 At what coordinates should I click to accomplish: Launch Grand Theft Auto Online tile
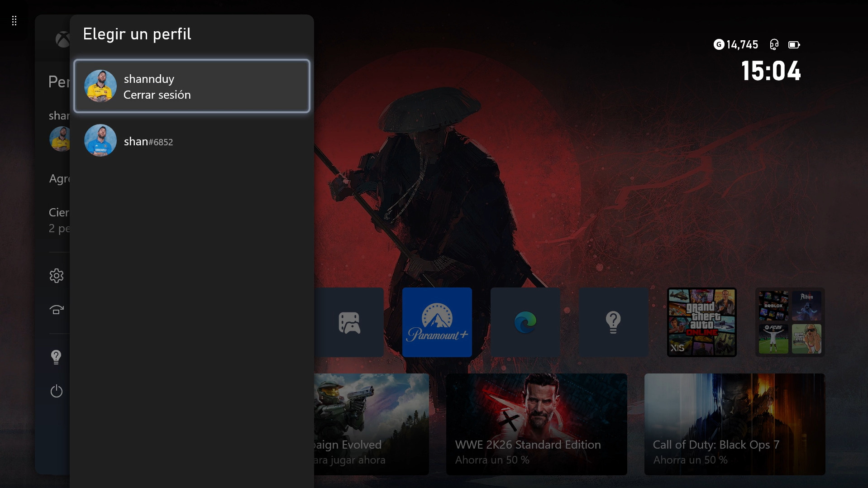click(702, 322)
